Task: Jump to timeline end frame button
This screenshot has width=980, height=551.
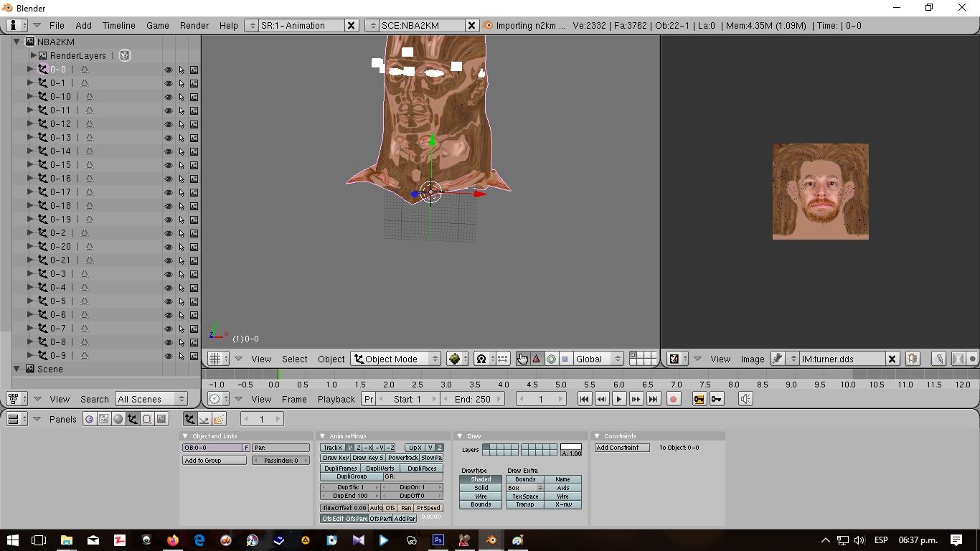Action: coord(654,399)
